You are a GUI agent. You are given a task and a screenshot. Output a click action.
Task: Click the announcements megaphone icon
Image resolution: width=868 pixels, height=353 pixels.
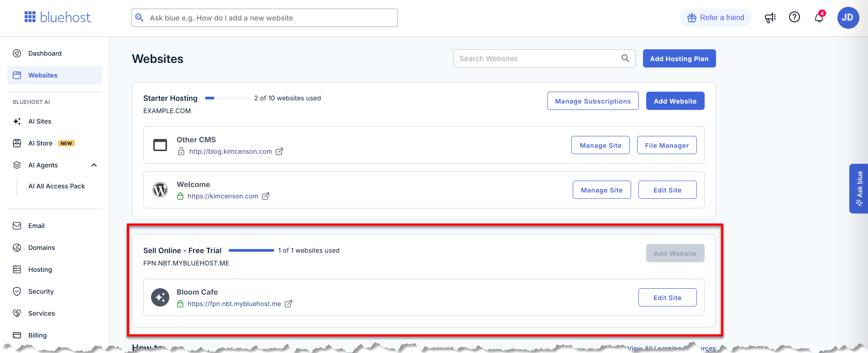point(770,18)
